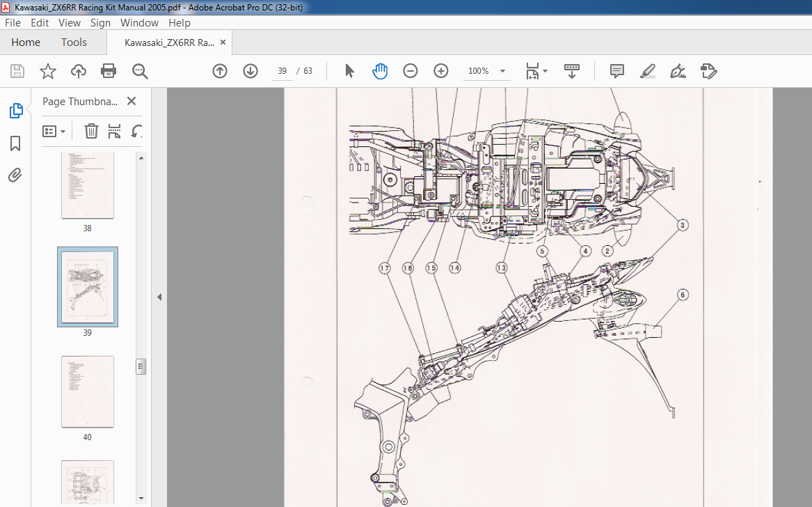Rotate page counterclockwise icon
The image size is (812, 507).
click(x=136, y=131)
